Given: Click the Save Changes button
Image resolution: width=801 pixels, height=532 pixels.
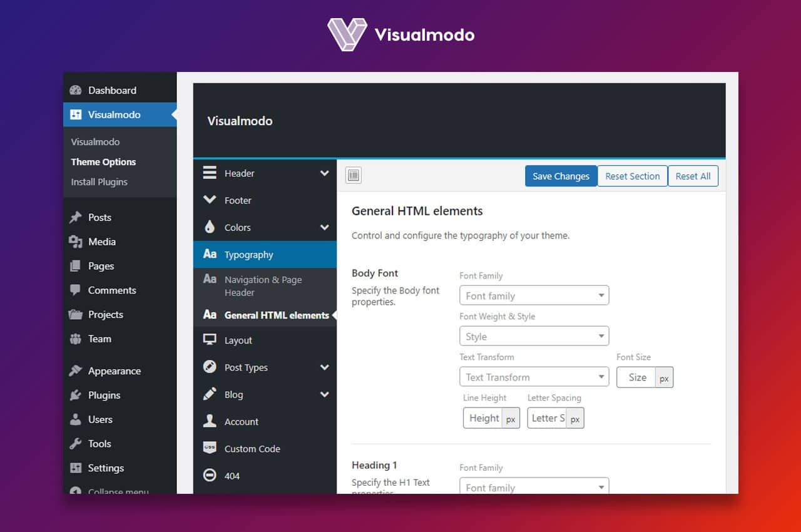Looking at the screenshot, I should pyautogui.click(x=561, y=176).
